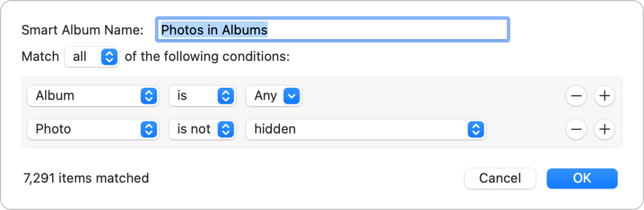Open the Album criteria dropdown
Viewport: 644px width, 210px height.
tap(93, 96)
